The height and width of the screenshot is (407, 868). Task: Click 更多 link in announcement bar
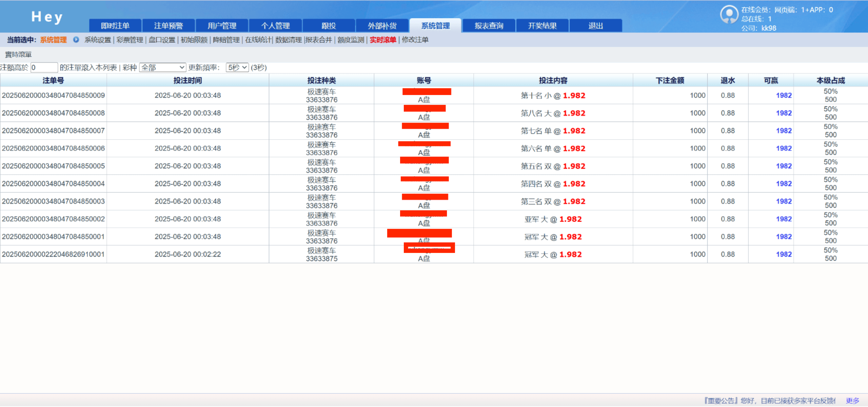click(852, 401)
